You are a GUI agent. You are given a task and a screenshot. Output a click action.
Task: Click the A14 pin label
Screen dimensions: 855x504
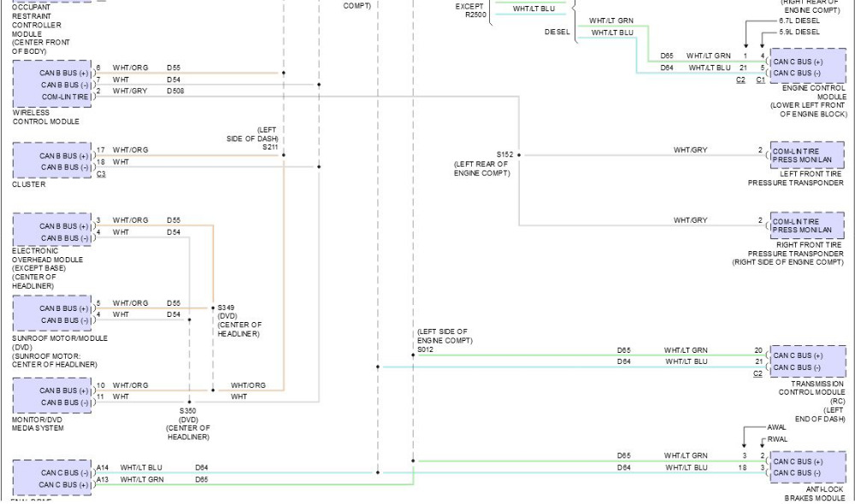point(102,467)
